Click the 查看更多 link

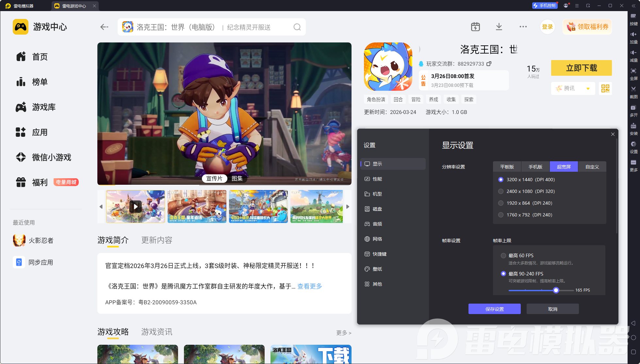click(309, 286)
